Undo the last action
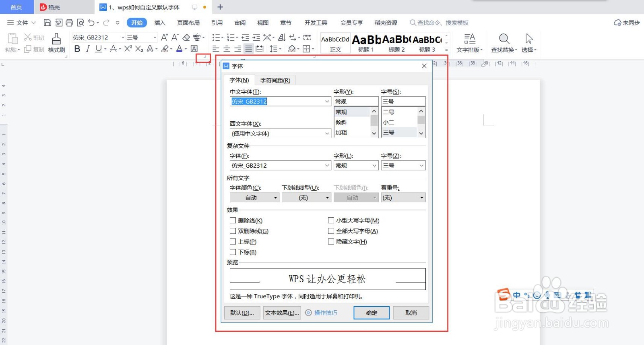The width and height of the screenshot is (644, 345). [91, 23]
